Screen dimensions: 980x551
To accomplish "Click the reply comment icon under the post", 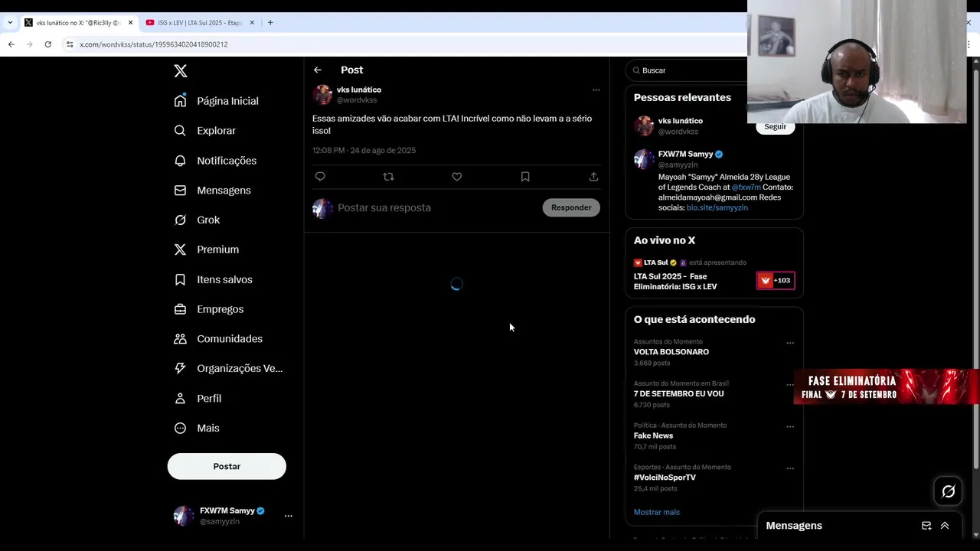I will click(x=320, y=177).
